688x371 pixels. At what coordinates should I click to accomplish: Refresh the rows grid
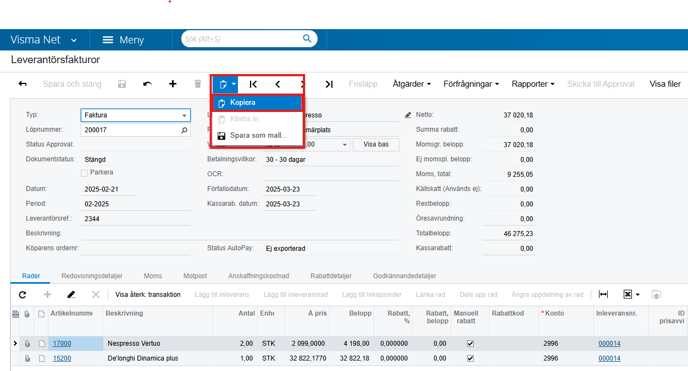(22, 295)
